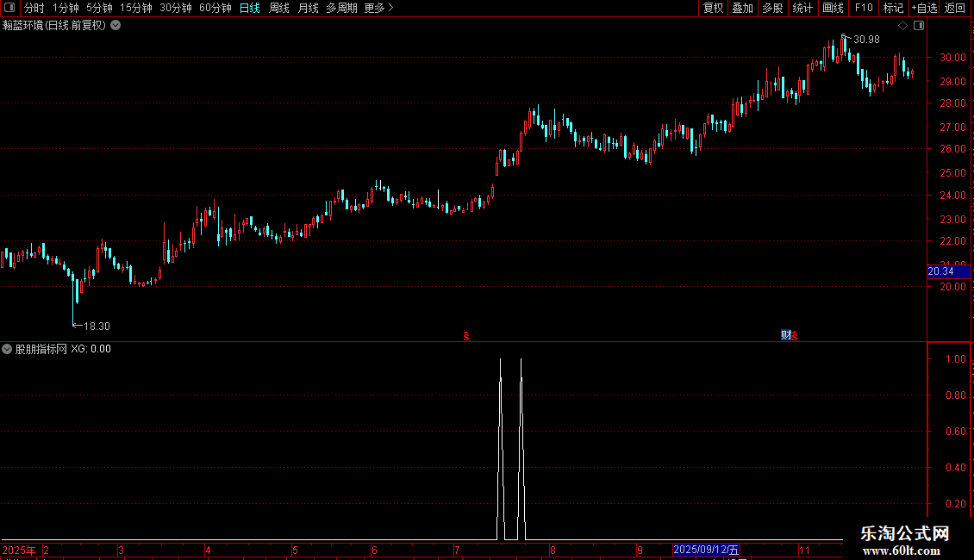The height and width of the screenshot is (560, 974).
Task: Switch to 月线 monthly chart
Action: [308, 8]
